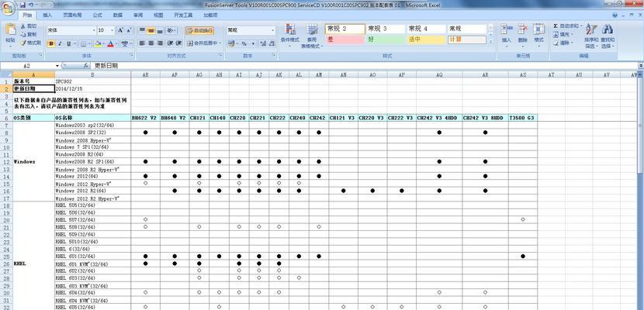Image resolution: width=644 pixels, height=310 pixels.
Task: Expand the formula bar chevron
Action: [x=641, y=66]
